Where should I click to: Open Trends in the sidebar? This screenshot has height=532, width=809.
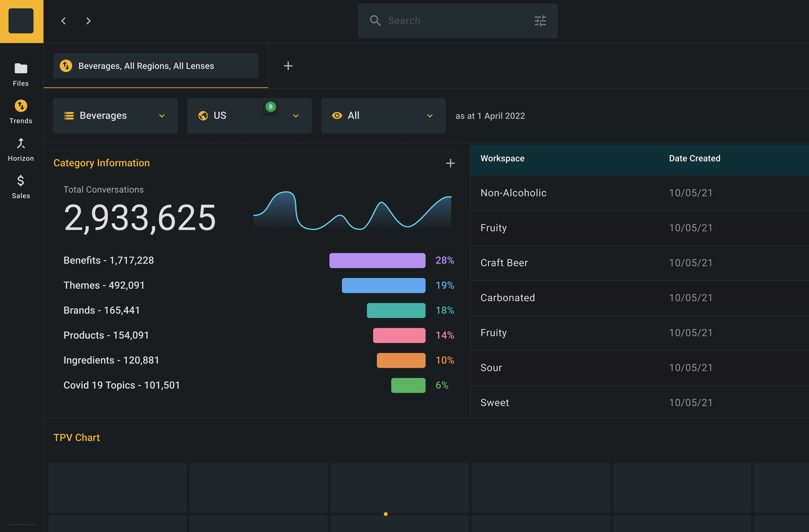[x=21, y=112]
